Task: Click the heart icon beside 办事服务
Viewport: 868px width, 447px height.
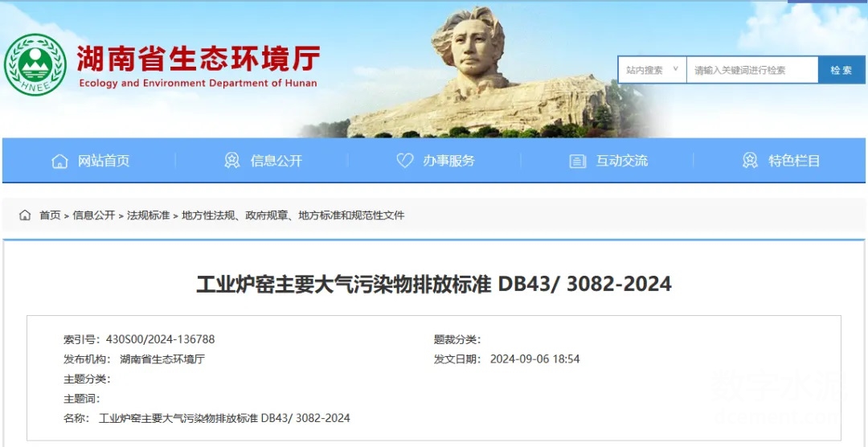Action: [x=405, y=161]
